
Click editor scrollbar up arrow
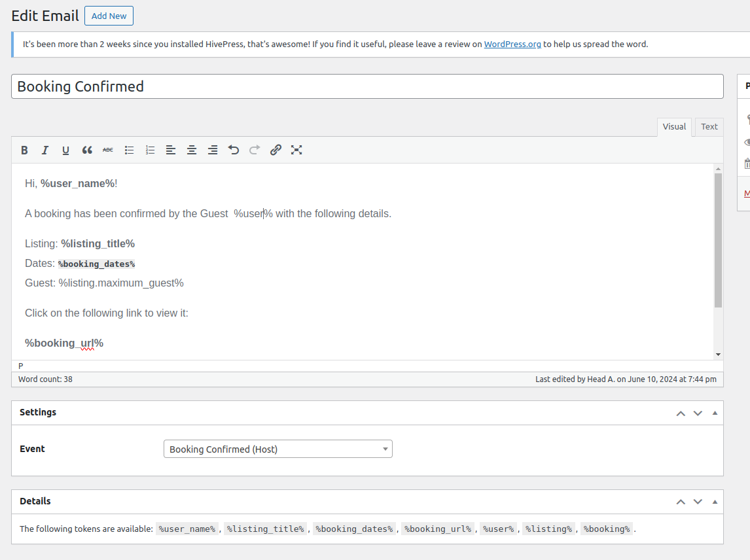[x=718, y=169]
